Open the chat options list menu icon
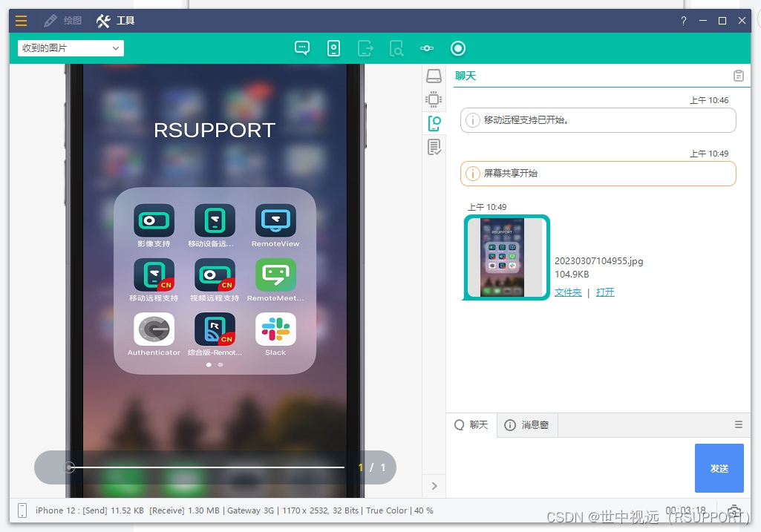 tap(738, 424)
